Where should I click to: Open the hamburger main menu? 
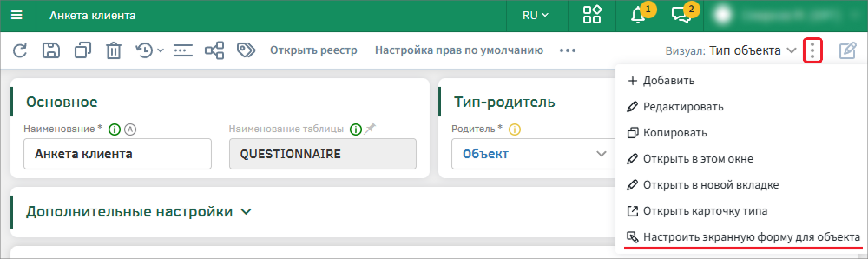pyautogui.click(x=16, y=16)
